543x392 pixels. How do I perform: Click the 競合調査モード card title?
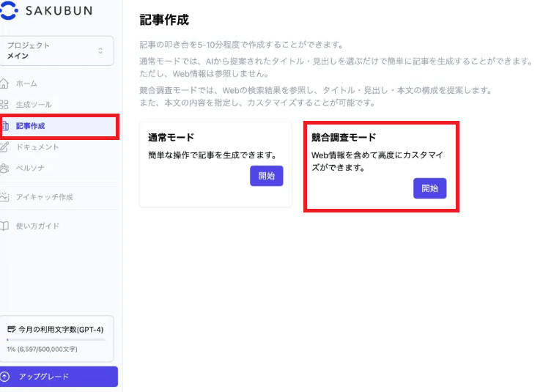tap(344, 138)
